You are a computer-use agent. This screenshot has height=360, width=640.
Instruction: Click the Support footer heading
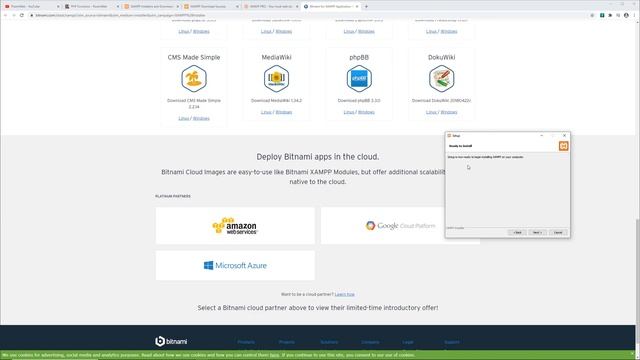point(452,342)
